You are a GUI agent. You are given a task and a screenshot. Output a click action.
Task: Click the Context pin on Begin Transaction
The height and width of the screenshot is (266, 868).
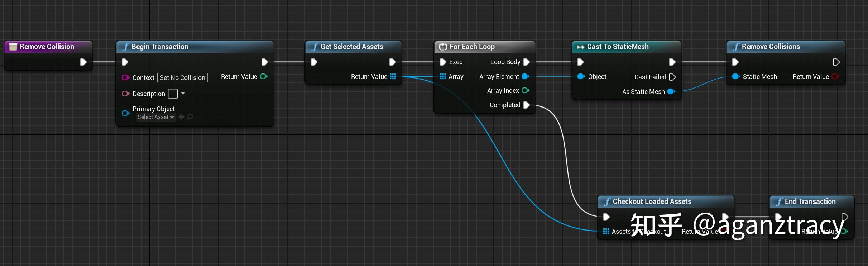coord(125,77)
